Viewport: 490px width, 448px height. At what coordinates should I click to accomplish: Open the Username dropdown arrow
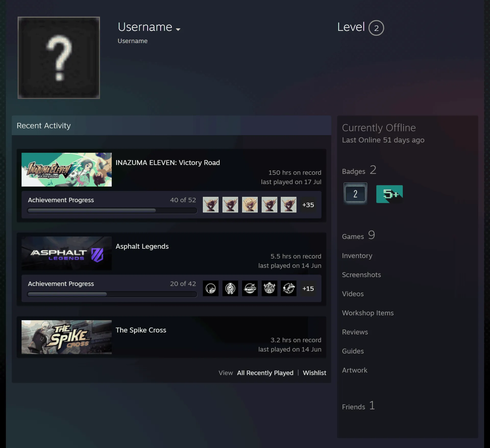pos(178,29)
